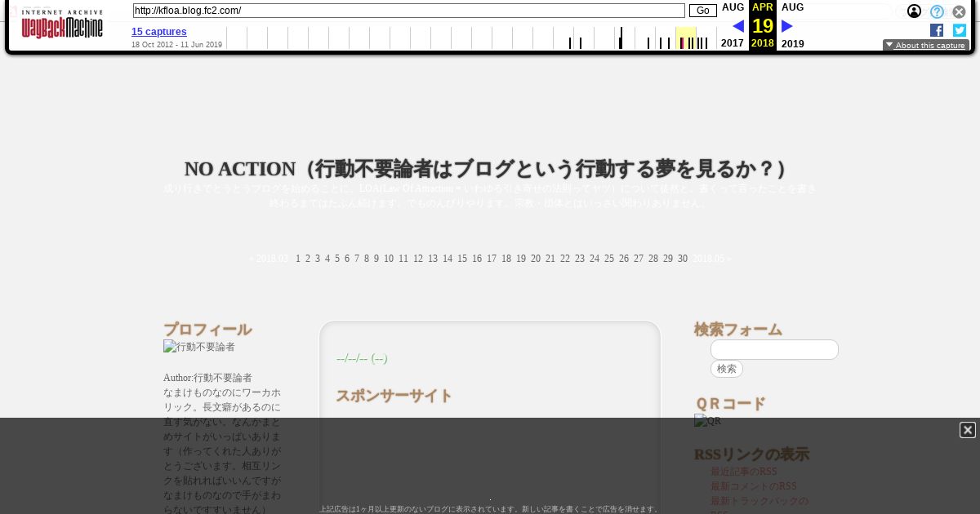Go to previous capture arrow
The image size is (980, 514).
pos(738,26)
